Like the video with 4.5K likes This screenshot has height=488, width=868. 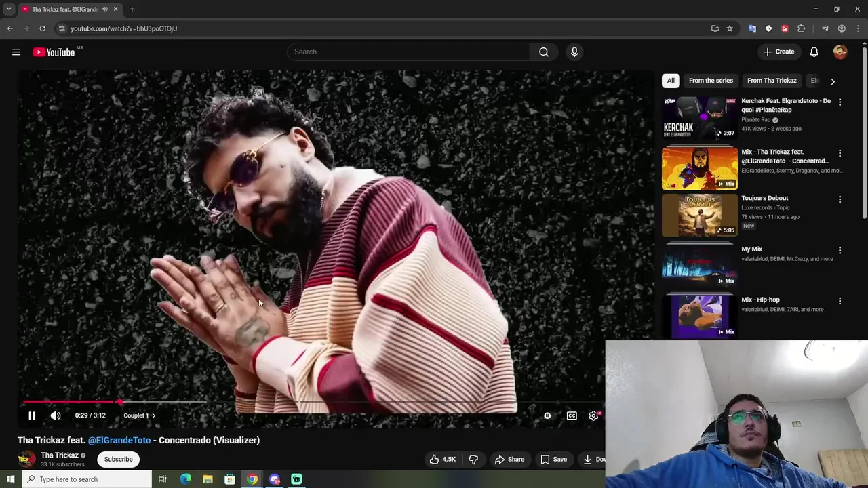click(x=442, y=459)
